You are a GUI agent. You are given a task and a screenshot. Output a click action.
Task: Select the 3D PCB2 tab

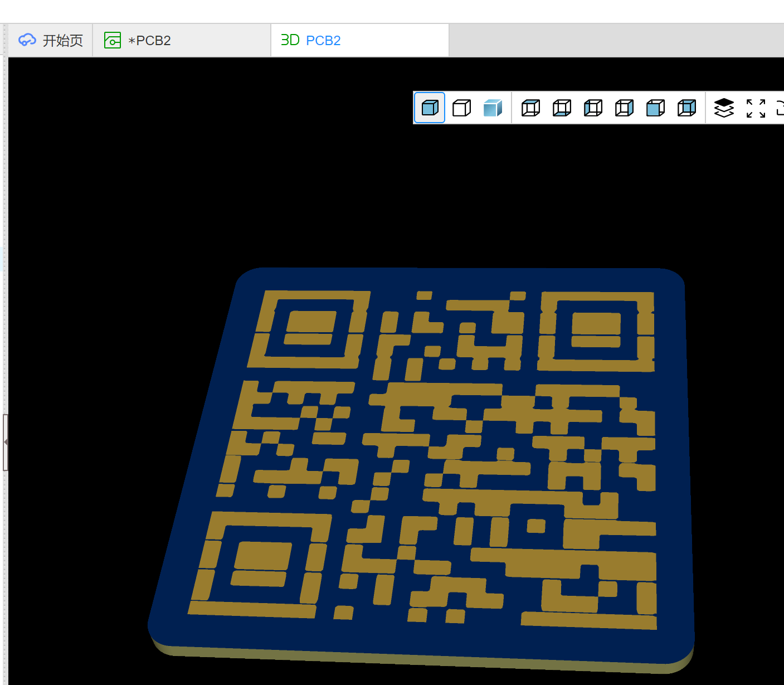[360, 40]
